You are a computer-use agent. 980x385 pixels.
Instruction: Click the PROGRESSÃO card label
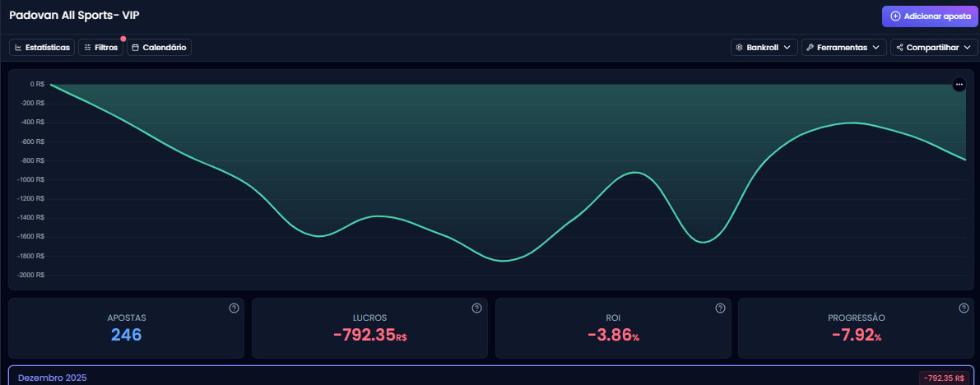pos(857,318)
